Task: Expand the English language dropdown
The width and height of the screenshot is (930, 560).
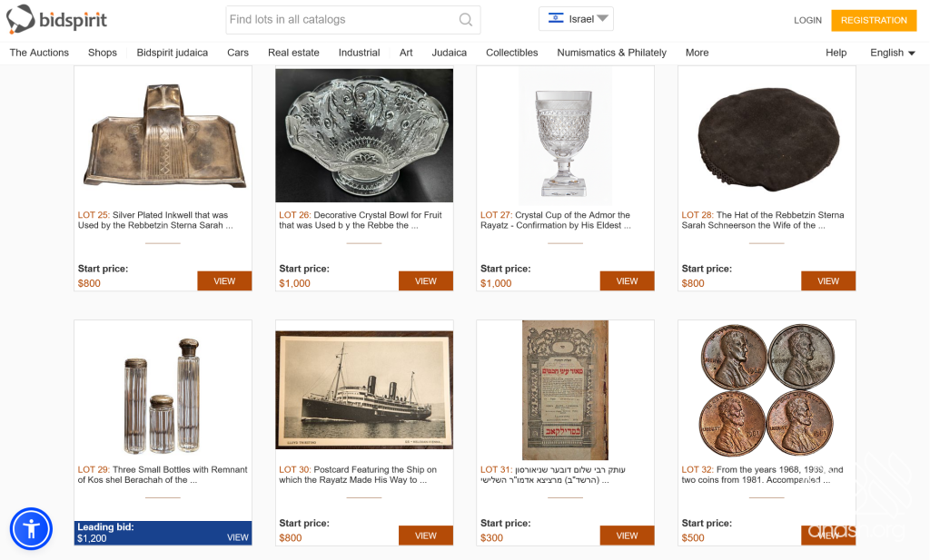Action: 892,53
